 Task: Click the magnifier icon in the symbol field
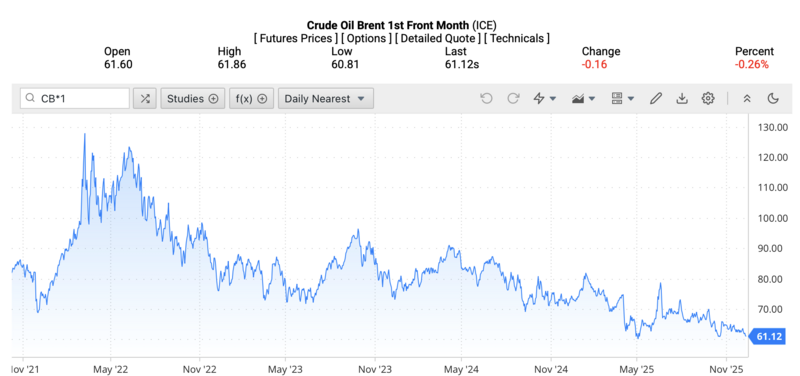31,98
